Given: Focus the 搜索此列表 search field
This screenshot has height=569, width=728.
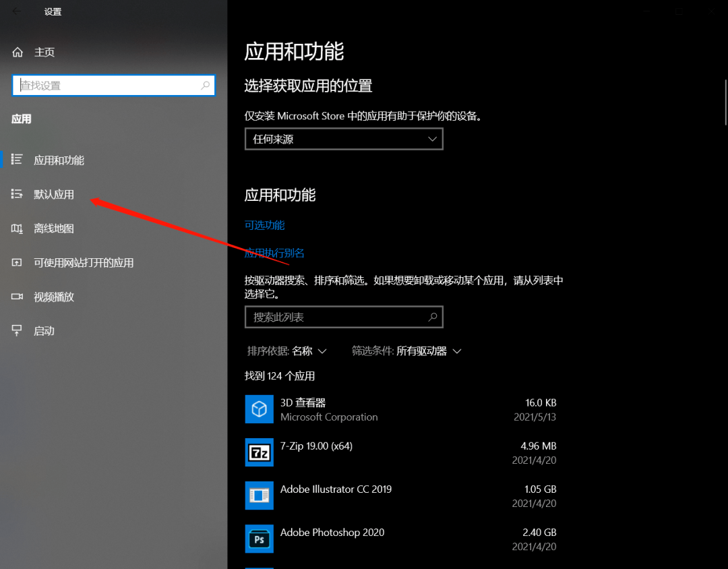Looking at the screenshot, I should [x=344, y=318].
